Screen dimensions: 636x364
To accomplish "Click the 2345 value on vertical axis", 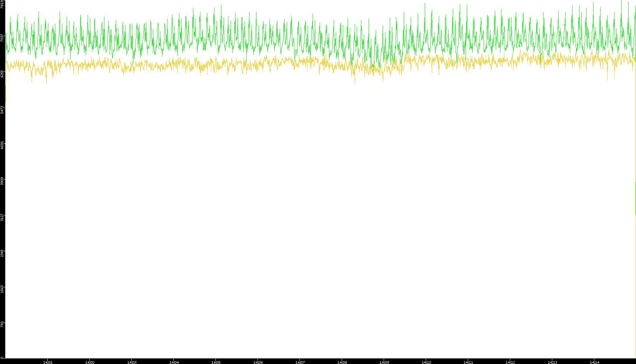I will [x=2, y=253].
